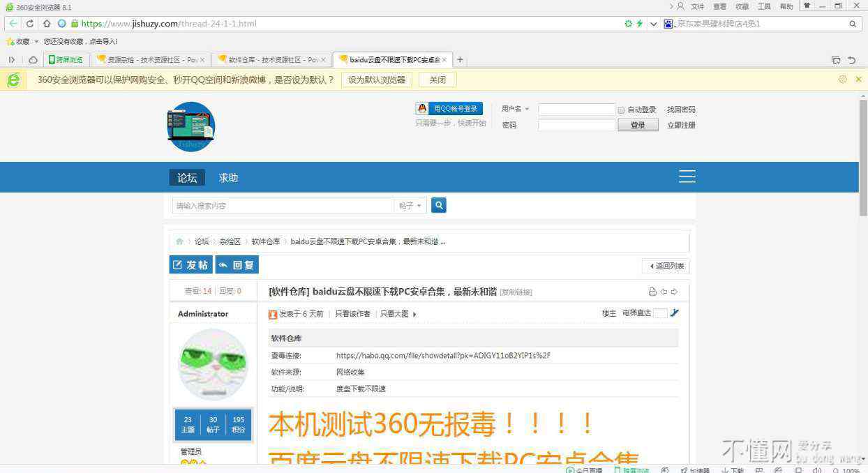The width and height of the screenshot is (868, 473).
Task: Expand the 收藏 favorites dropdown arrow
Action: point(36,42)
